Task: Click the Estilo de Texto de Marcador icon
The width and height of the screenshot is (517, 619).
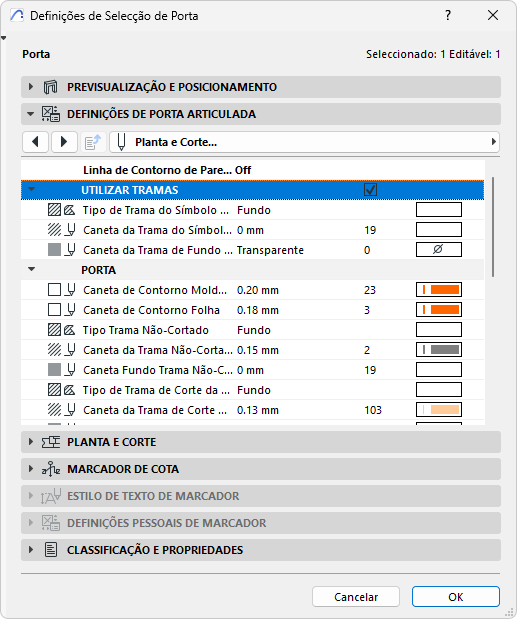Action: point(51,496)
